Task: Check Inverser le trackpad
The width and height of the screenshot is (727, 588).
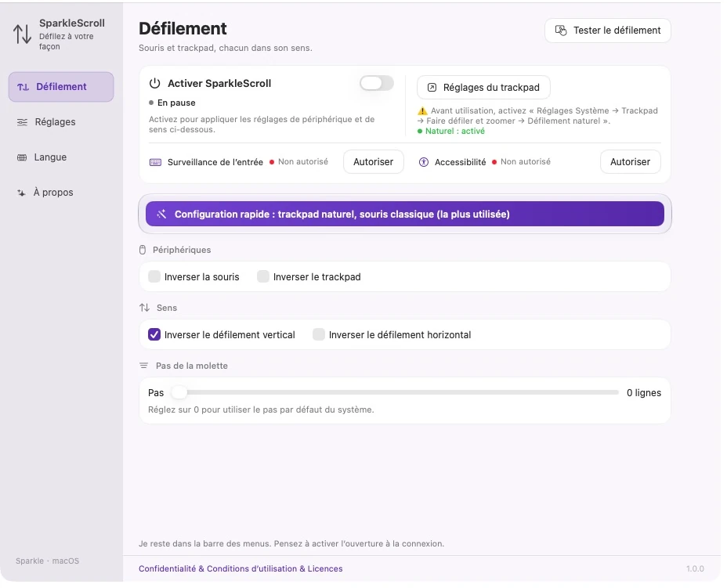Action: pyautogui.click(x=263, y=276)
